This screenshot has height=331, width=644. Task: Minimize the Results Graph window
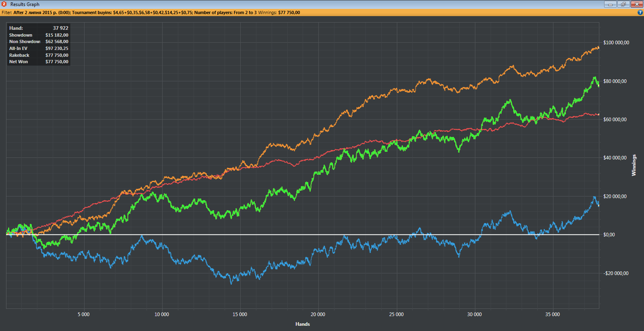pos(610,4)
